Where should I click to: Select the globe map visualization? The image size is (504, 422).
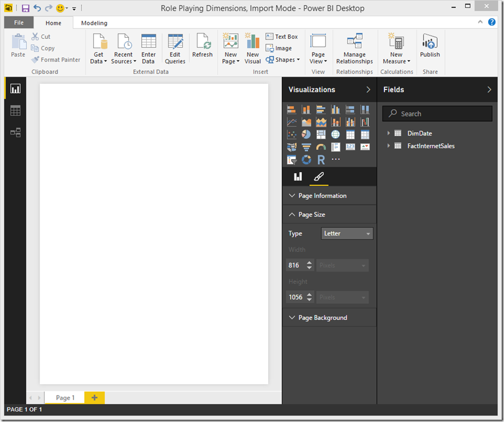pos(335,134)
